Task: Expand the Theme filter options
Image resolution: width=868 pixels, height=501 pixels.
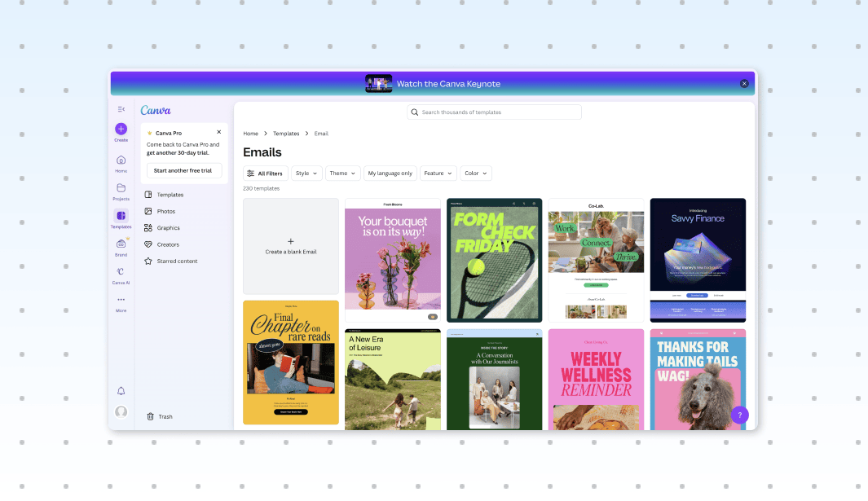Action: click(x=342, y=173)
